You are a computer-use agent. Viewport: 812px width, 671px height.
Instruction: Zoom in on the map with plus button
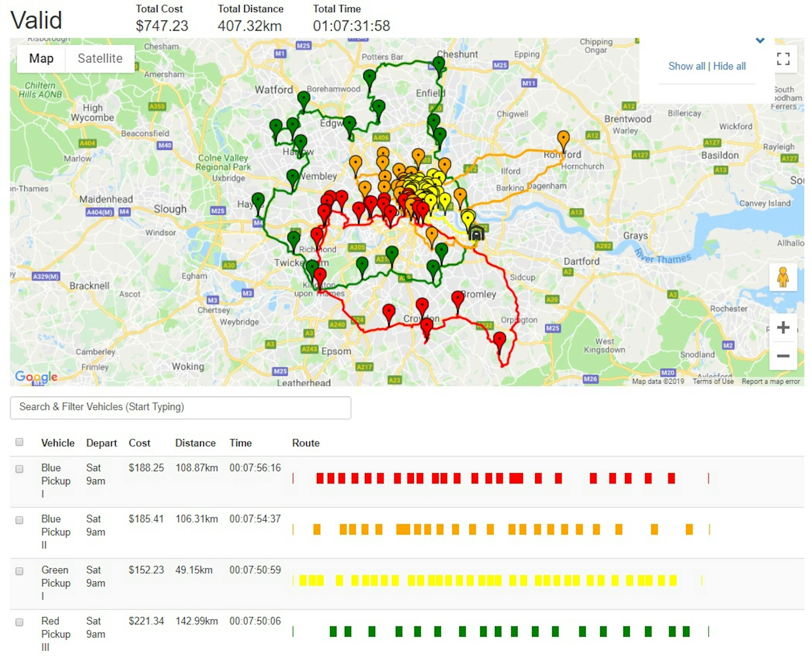(x=783, y=328)
